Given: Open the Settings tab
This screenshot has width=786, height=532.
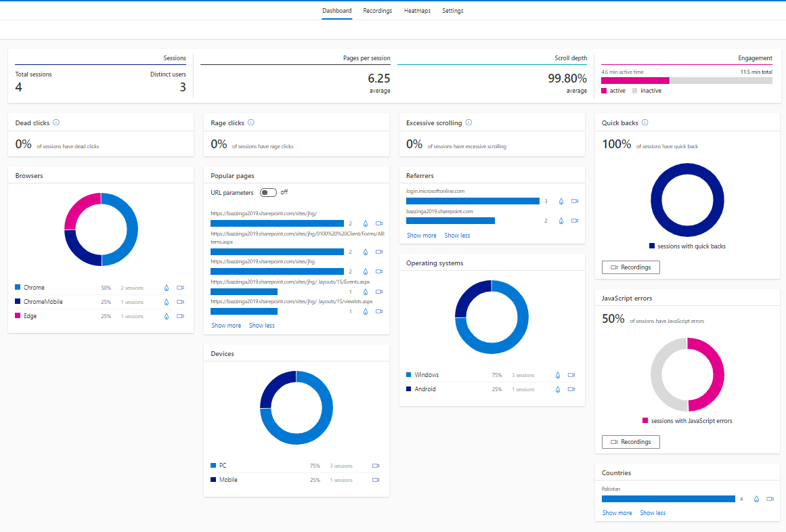Looking at the screenshot, I should (x=453, y=11).
